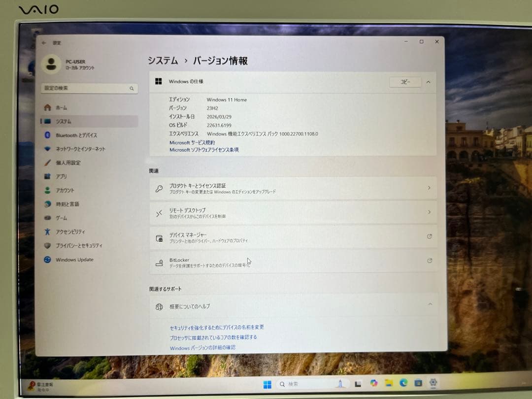Open ホーム in the sidebar
This screenshot has height=399, width=532.
(x=89, y=107)
